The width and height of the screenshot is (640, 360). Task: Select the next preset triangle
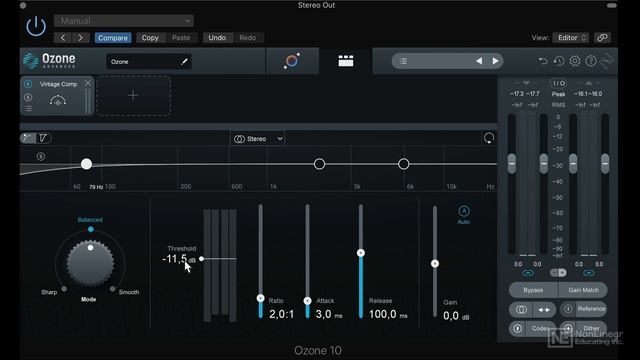pyautogui.click(x=495, y=61)
